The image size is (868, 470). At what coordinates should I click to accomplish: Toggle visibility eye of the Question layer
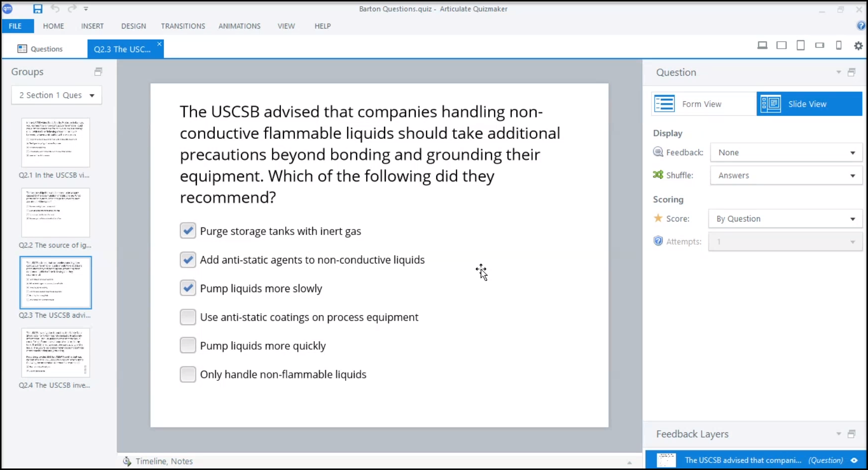tap(854, 460)
